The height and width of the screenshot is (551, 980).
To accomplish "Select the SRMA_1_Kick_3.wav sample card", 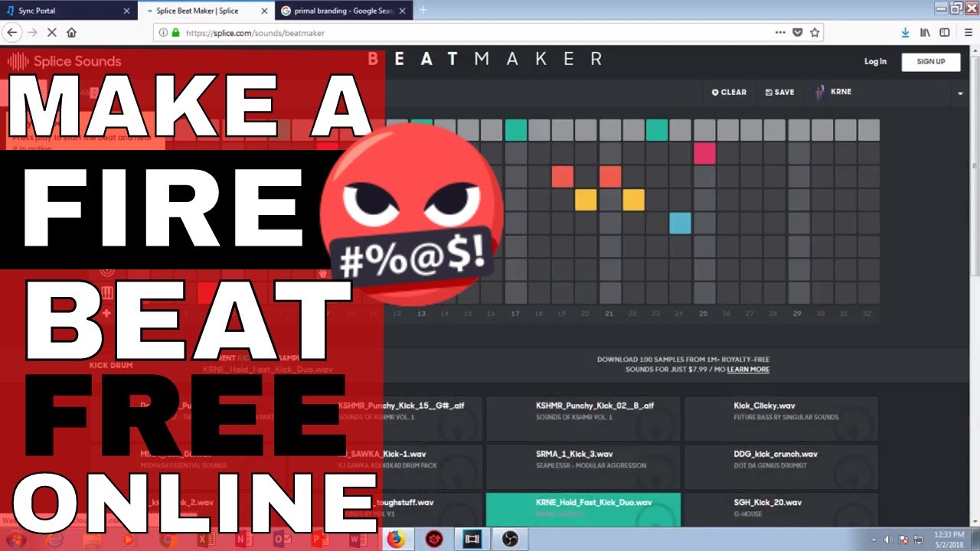I will coord(583,467).
